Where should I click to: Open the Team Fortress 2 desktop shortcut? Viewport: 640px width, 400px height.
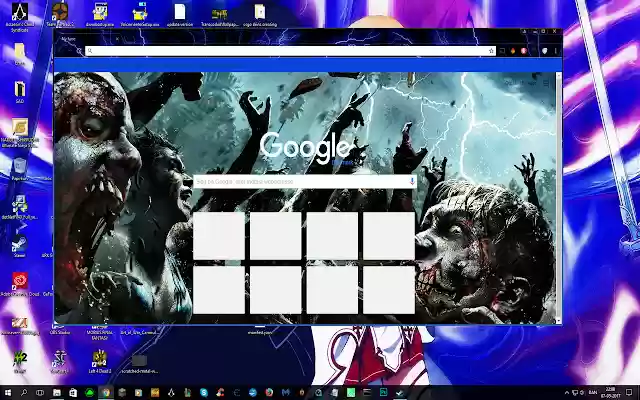60,15
